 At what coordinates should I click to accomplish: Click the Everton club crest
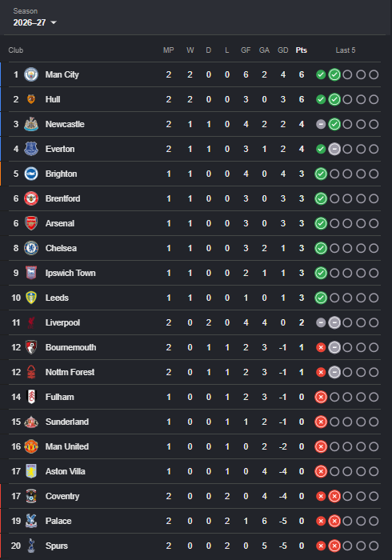(31, 149)
